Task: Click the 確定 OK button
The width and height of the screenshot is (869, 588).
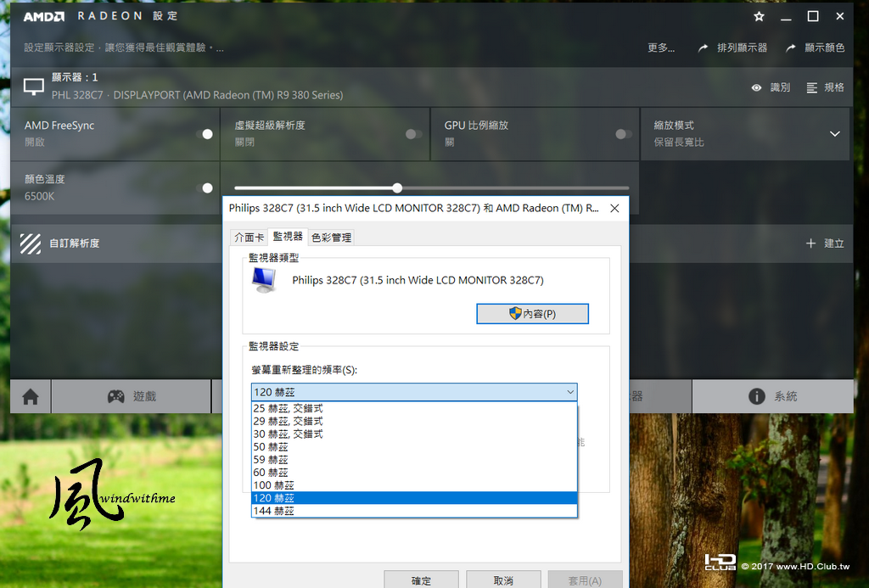Action: [x=421, y=580]
